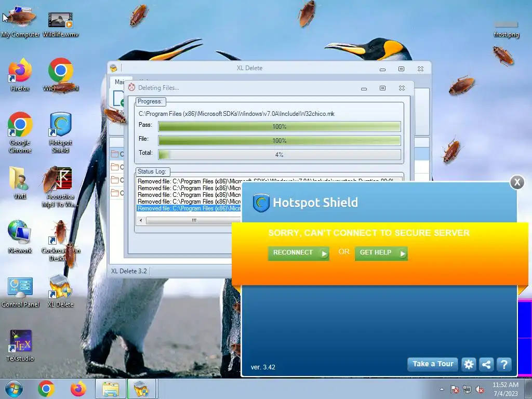Click the Total 4% progress bar

click(279, 154)
